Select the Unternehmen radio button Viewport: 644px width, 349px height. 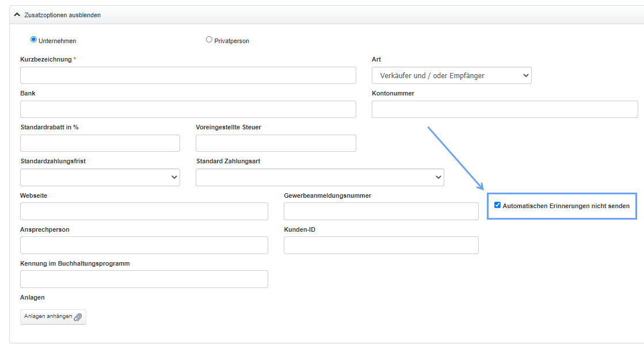tap(33, 40)
